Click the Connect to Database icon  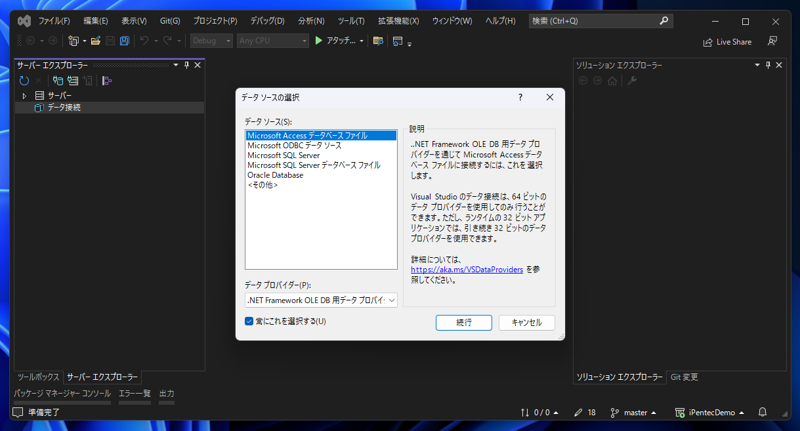(x=58, y=81)
